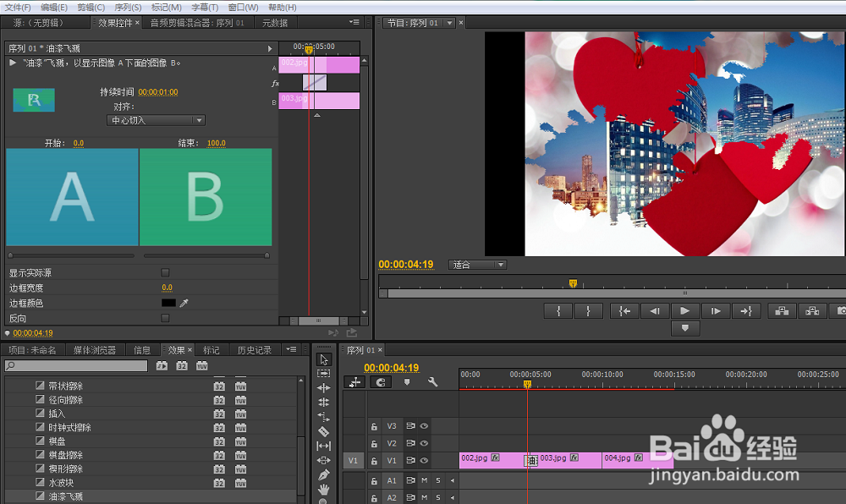
Task: Open timeline display settings wrench
Action: click(432, 381)
